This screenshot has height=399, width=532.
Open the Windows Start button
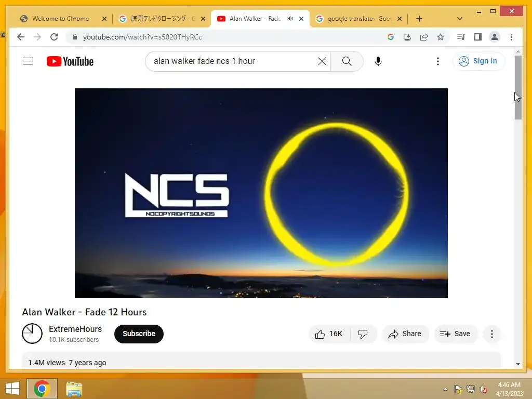point(12,389)
